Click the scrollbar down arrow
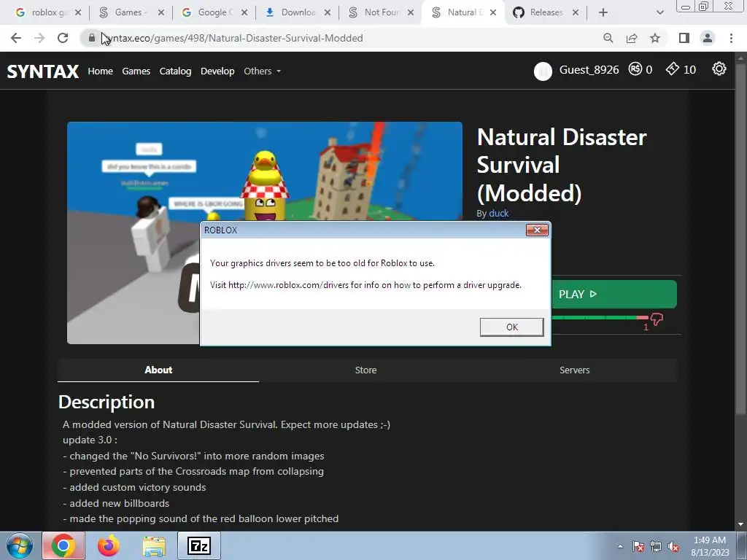Viewport: 747px width, 560px height. (x=740, y=524)
